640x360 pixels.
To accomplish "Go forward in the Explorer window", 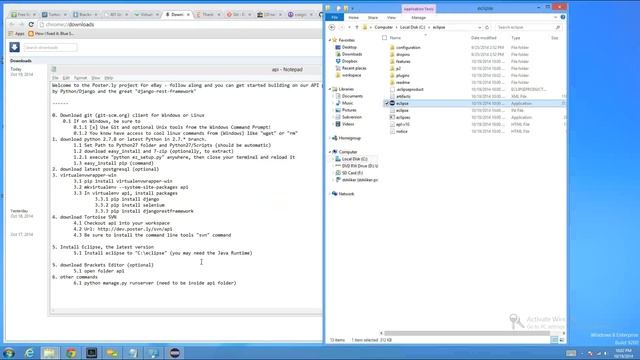I will coord(342,27).
